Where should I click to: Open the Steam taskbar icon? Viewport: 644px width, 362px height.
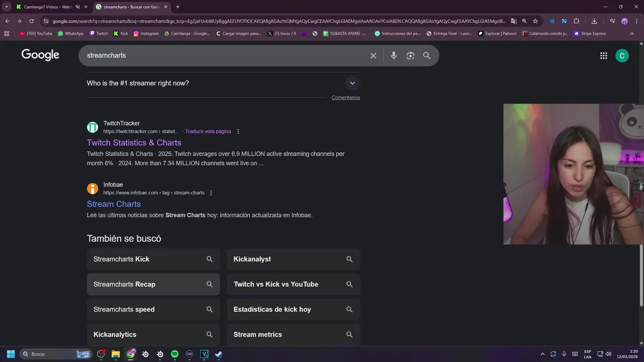tap(219, 354)
